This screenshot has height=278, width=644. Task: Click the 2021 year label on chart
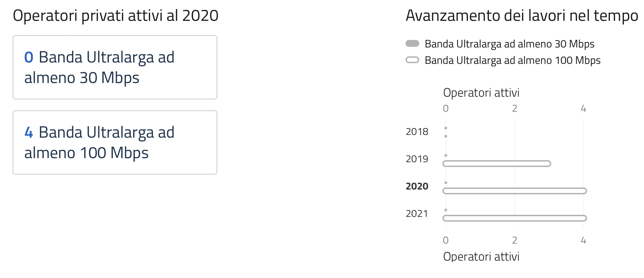(x=417, y=213)
